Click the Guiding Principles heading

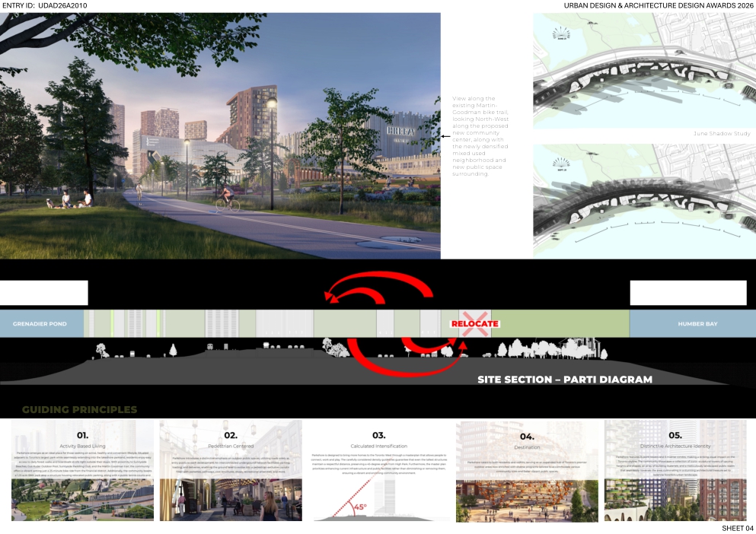point(79,410)
